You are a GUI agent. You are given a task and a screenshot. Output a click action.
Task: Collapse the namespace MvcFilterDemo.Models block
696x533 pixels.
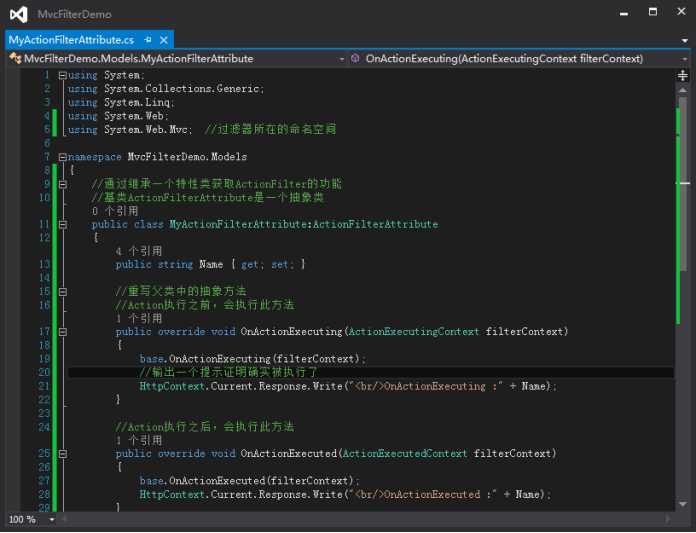[x=63, y=157]
